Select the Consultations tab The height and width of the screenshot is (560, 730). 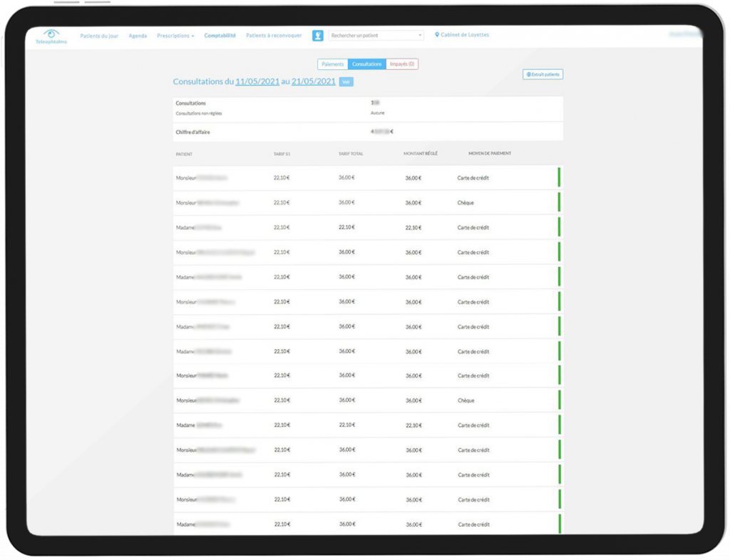point(366,64)
